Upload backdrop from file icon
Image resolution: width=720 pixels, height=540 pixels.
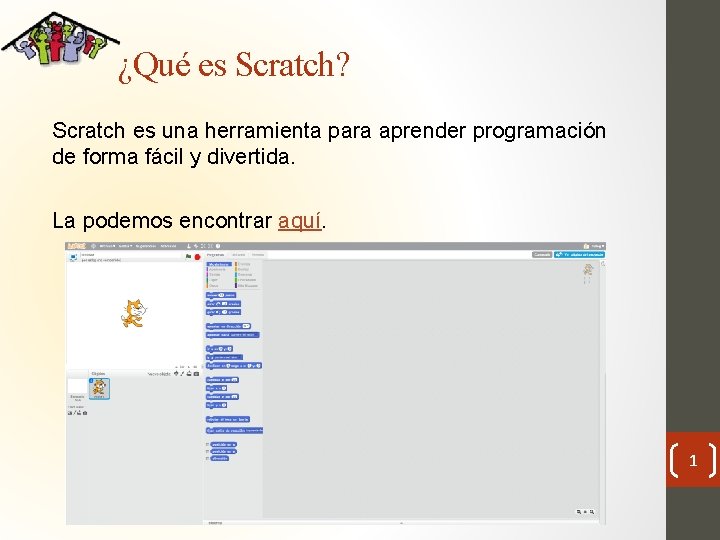click(79, 413)
